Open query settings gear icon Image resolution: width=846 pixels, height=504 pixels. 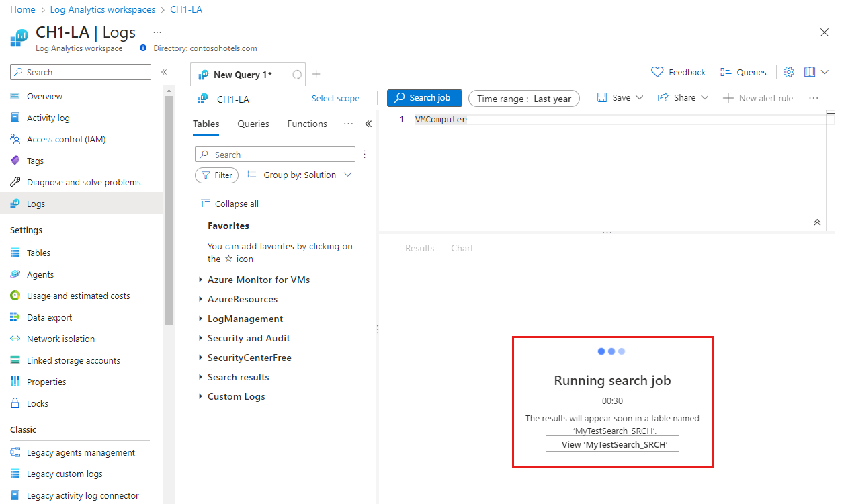[x=789, y=72]
